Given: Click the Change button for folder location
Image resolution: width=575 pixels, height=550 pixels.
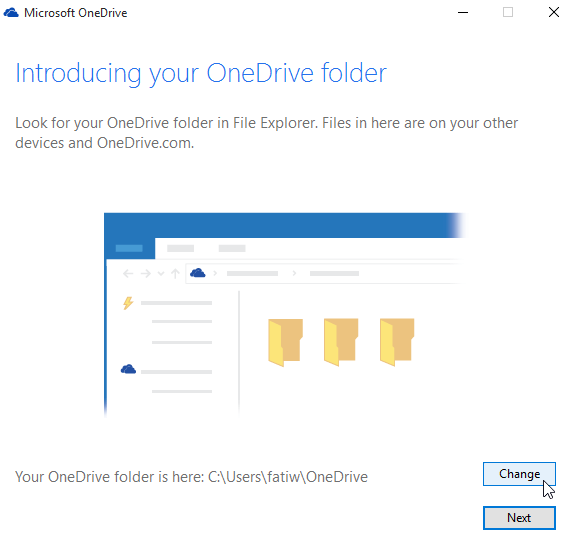Looking at the screenshot, I should [519, 474].
